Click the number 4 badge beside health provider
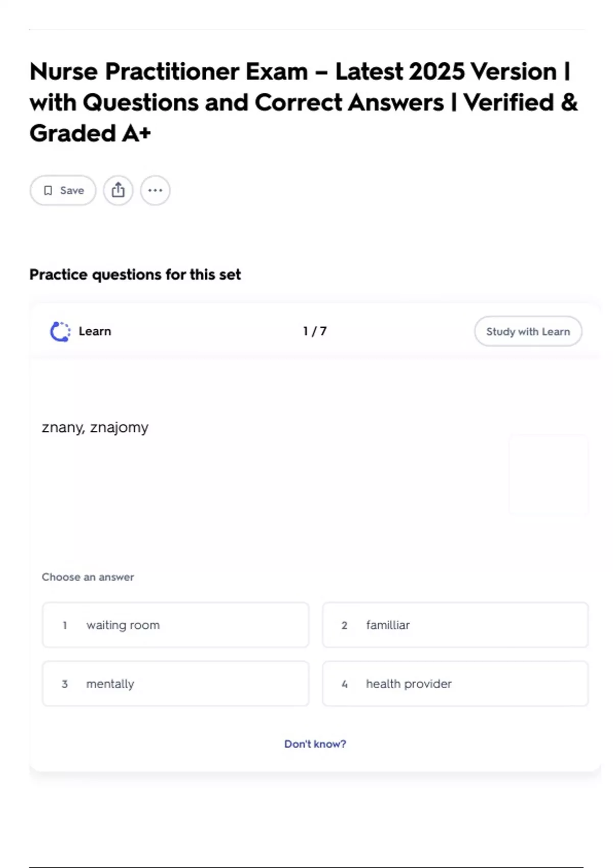The width and height of the screenshot is (613, 868). 344,684
